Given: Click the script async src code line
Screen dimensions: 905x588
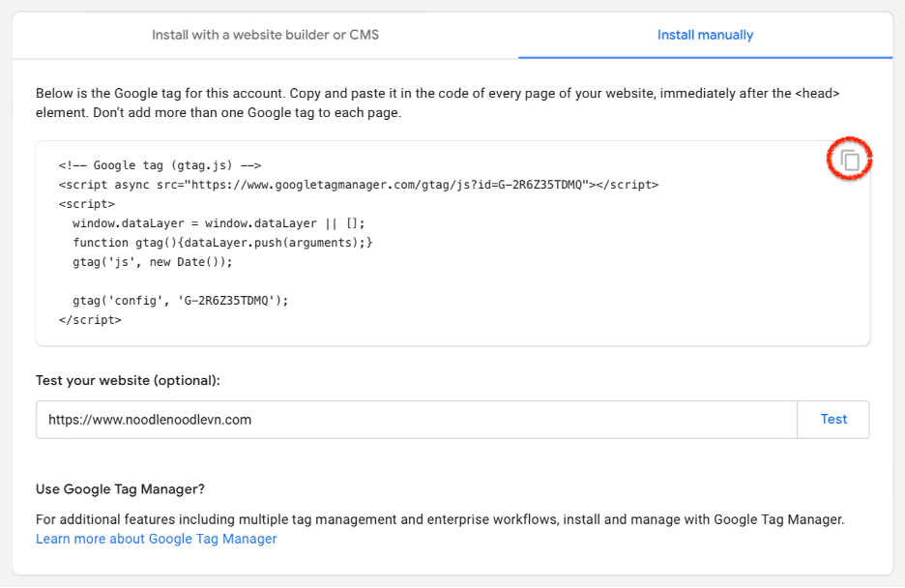Looking at the screenshot, I should coord(359,185).
